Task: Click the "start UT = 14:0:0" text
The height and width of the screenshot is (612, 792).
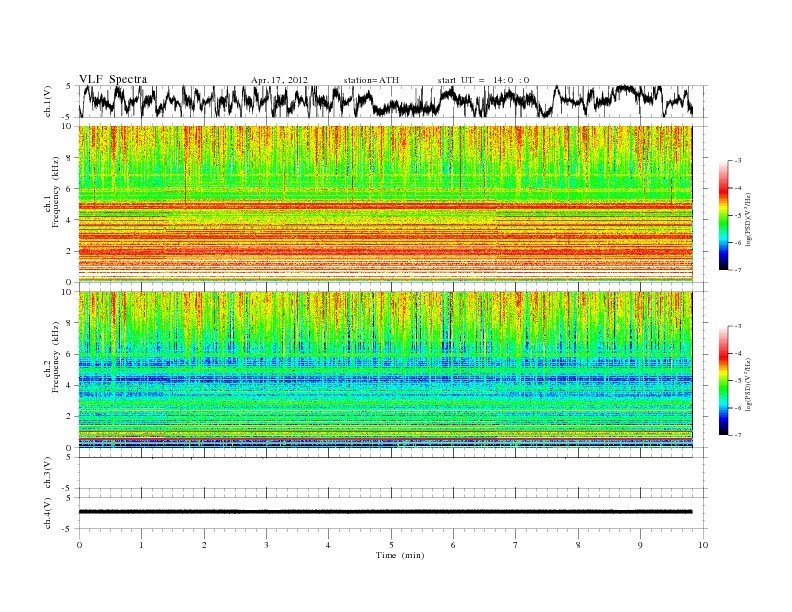Action: [x=483, y=80]
